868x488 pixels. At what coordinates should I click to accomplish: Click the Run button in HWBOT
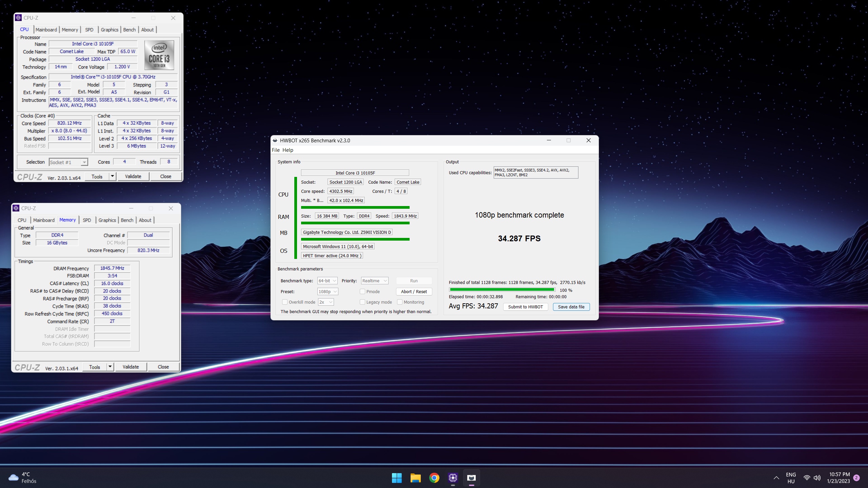414,281
